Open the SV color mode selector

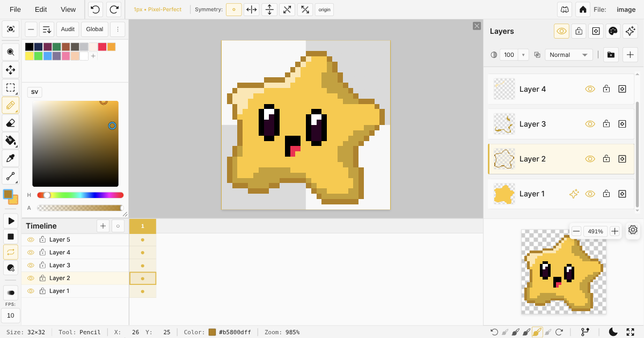[34, 92]
